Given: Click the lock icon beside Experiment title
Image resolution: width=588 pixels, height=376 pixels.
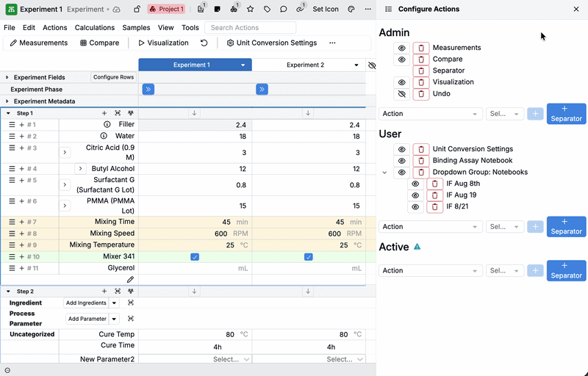Looking at the screenshot, I should pos(137,10).
